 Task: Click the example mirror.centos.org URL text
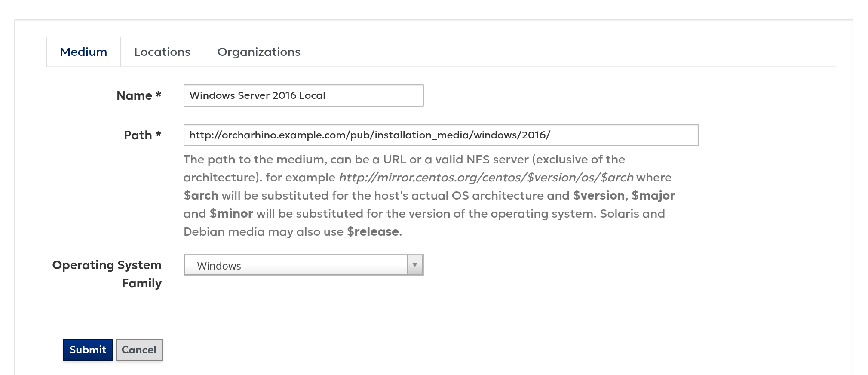(486, 178)
